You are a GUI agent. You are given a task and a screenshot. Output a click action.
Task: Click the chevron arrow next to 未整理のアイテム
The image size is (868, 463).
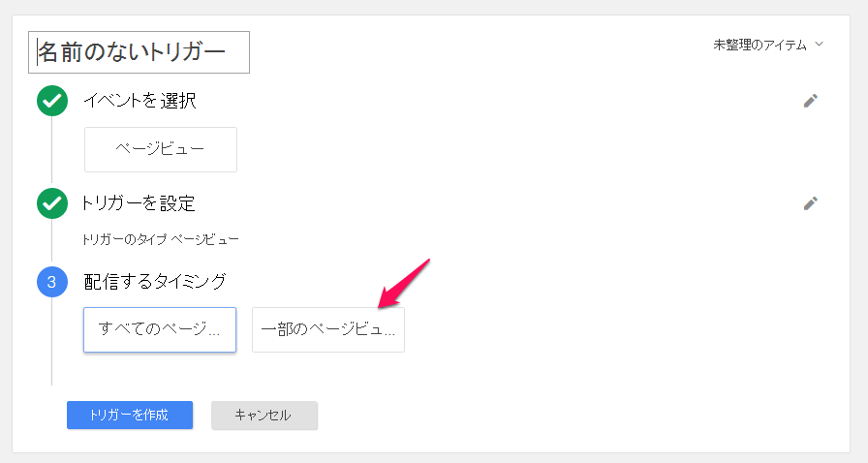pos(820,45)
